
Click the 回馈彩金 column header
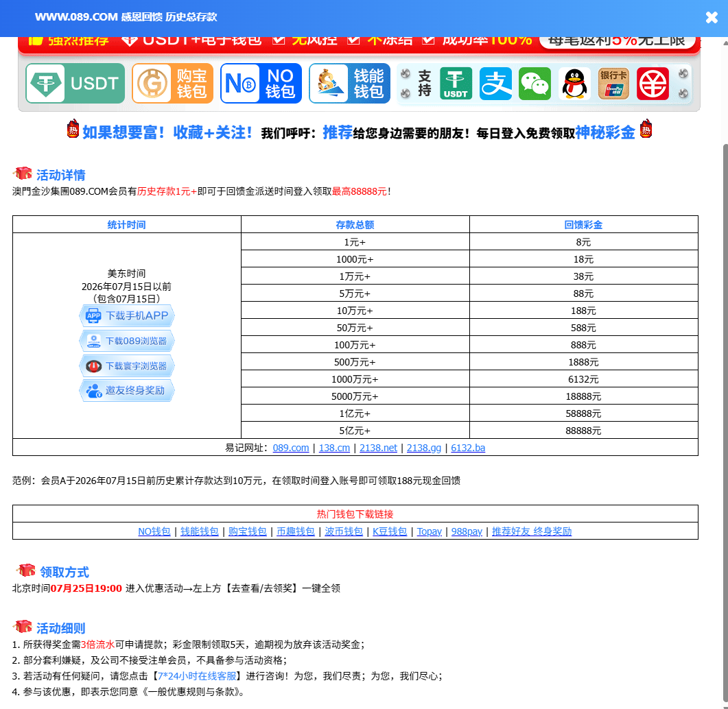tap(583, 225)
